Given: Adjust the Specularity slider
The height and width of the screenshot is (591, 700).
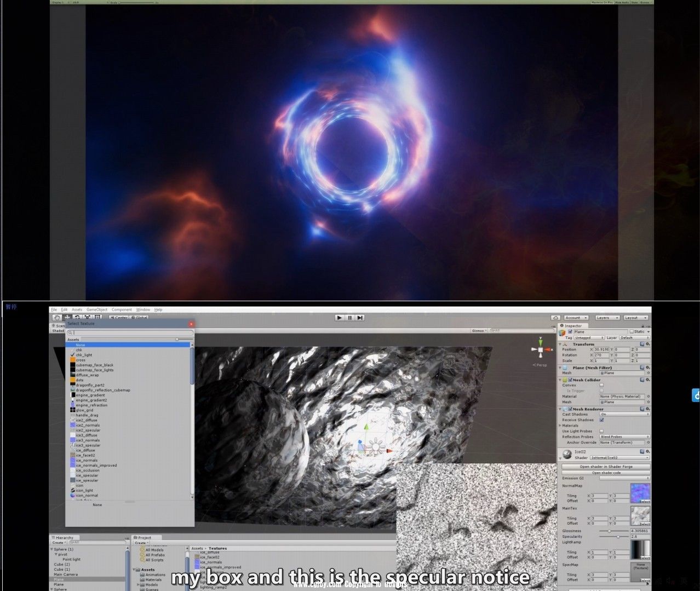Looking at the screenshot, I should click(614, 537).
